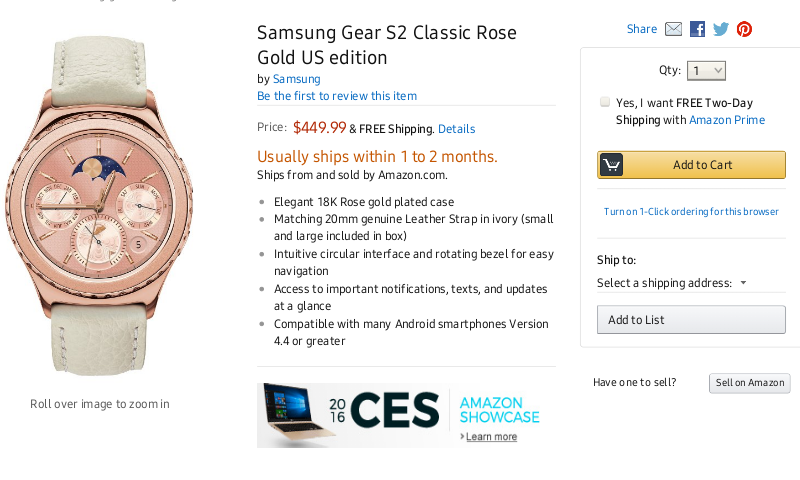This screenshot has height=480, width=800.
Task: Click the cart icon on Add to Cart
Action: 611,165
